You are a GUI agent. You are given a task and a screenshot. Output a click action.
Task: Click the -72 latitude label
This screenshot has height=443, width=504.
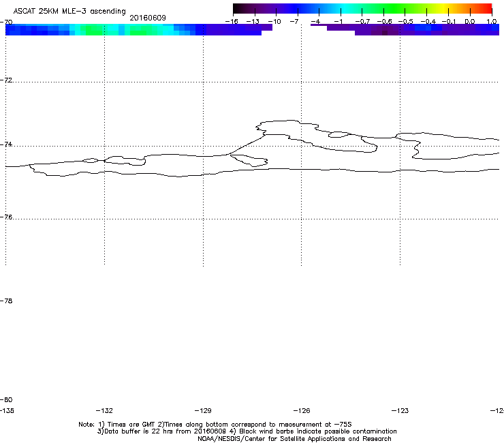pos(6,80)
